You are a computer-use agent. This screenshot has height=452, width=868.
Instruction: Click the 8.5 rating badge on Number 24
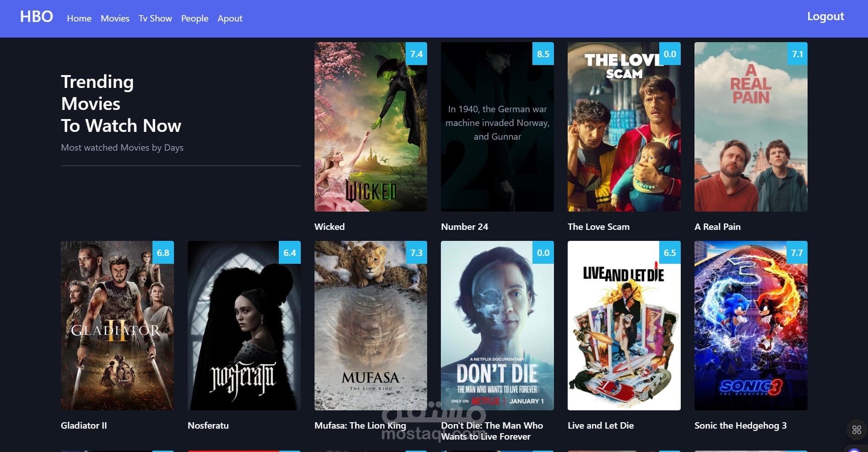point(543,54)
